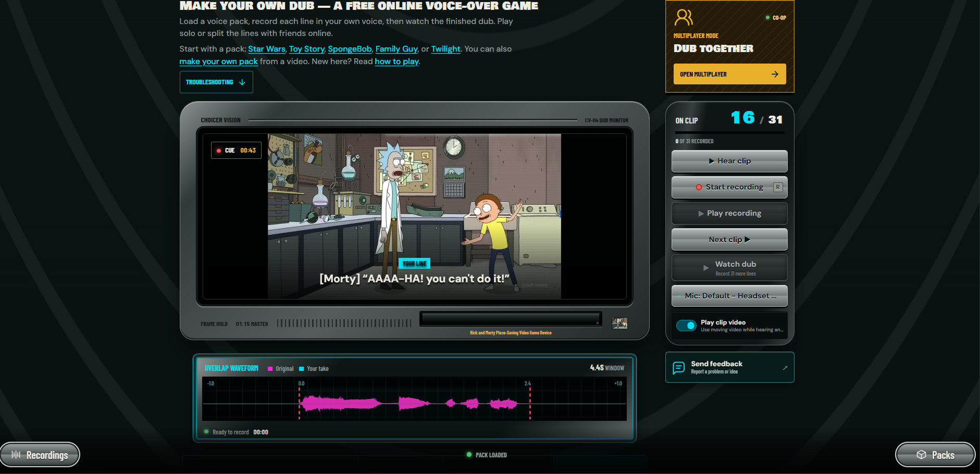Click the Send feedback card
This screenshot has width=980, height=474.
[x=729, y=368]
